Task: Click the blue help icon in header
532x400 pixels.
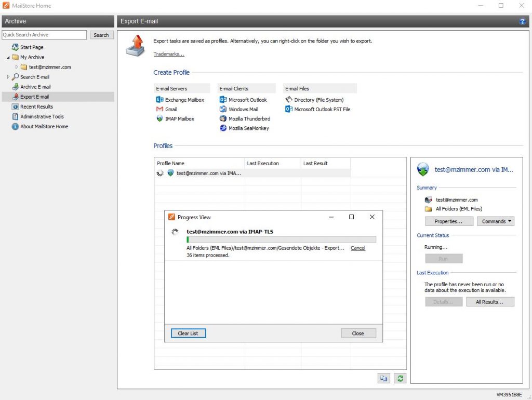Action: [x=522, y=21]
